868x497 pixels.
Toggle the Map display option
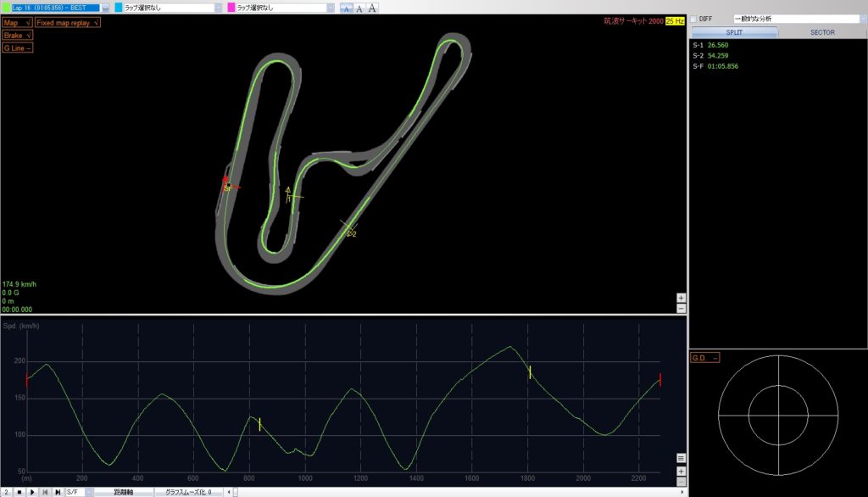18,23
